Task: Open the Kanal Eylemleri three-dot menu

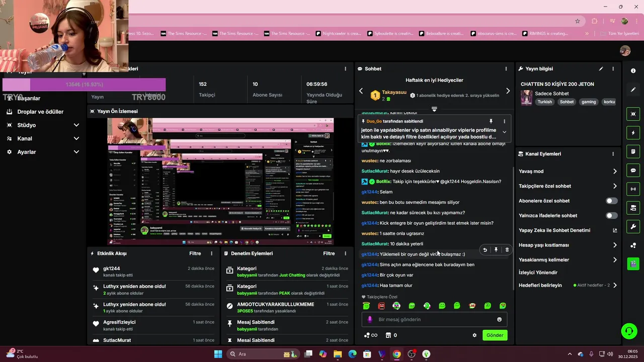Action: pyautogui.click(x=613, y=154)
